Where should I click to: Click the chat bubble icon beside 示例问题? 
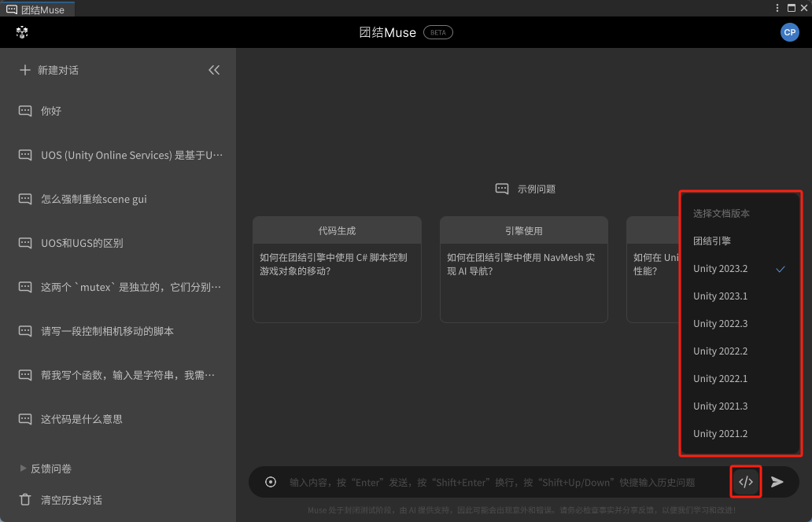point(501,189)
